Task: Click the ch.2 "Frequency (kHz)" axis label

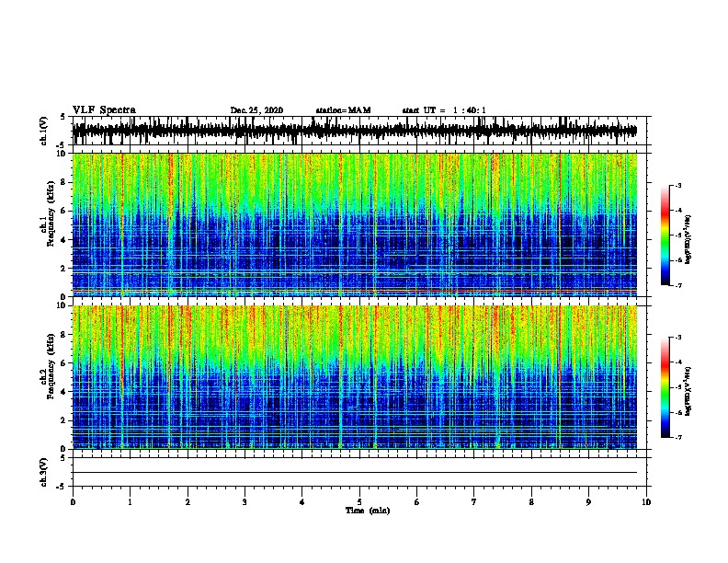Action: (51, 366)
